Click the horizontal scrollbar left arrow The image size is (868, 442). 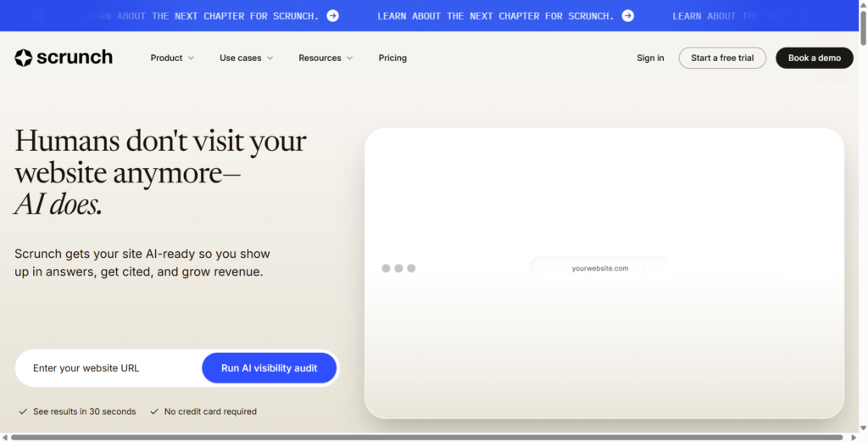click(5, 438)
